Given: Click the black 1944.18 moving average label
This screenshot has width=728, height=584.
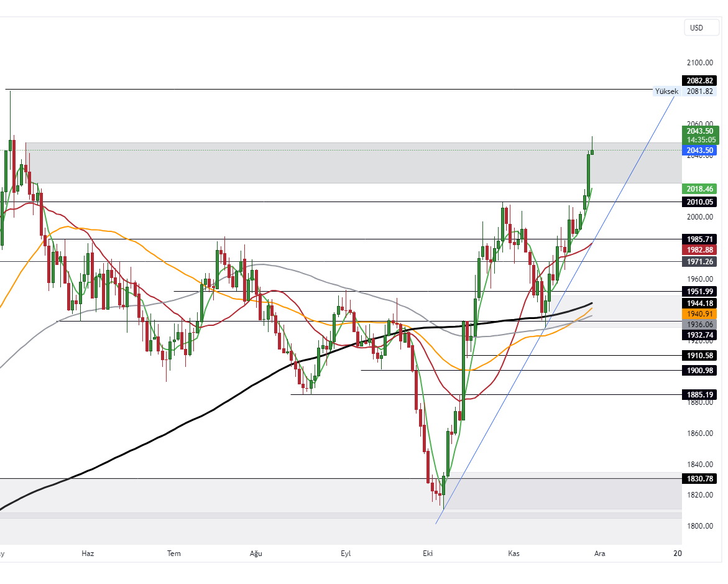Looking at the screenshot, I should coord(699,304).
